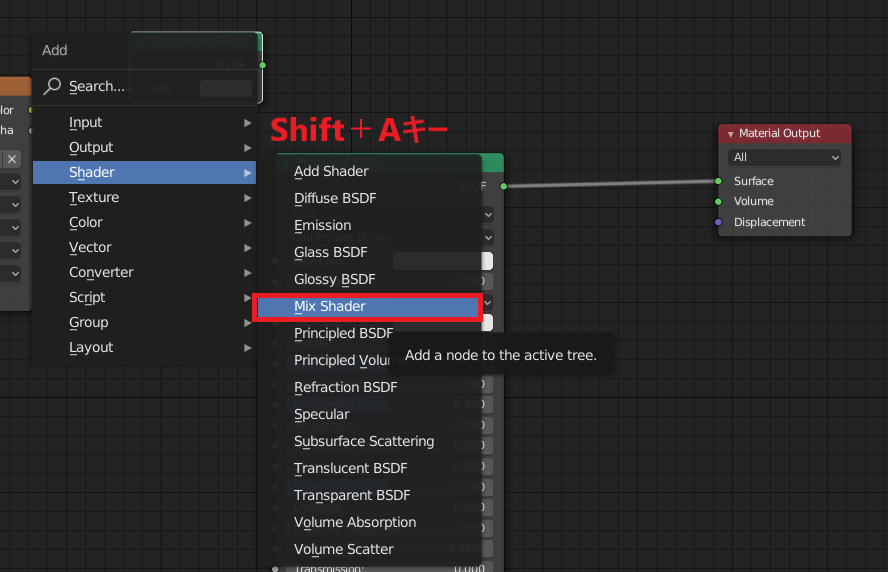Screen dimensions: 888x572
Task: Collapse the Material Output node
Action: click(x=731, y=134)
